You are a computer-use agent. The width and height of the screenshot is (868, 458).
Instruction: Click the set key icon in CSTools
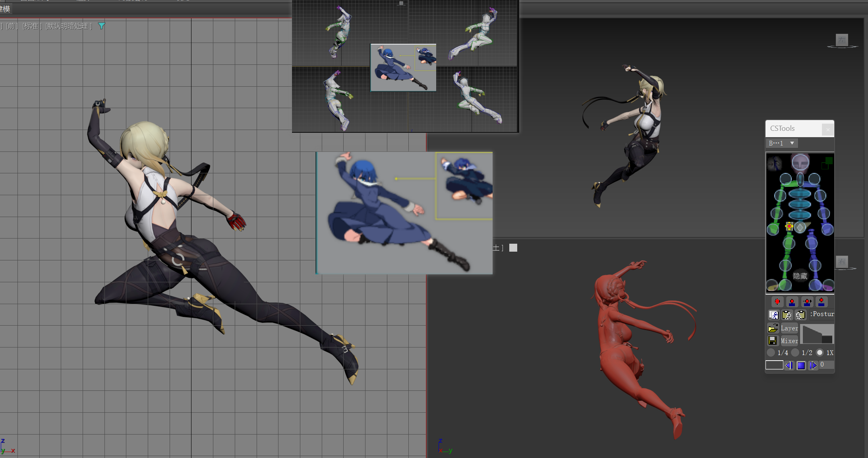pos(777,302)
